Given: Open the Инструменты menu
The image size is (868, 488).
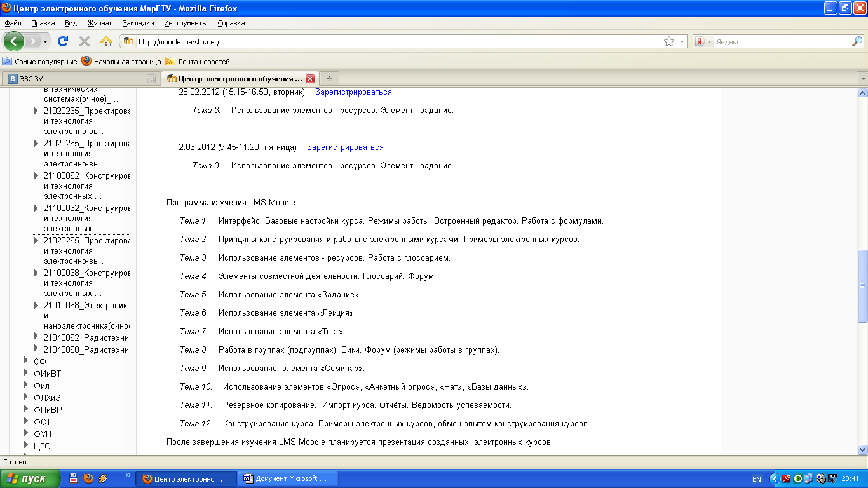Looking at the screenshot, I should click(x=186, y=23).
